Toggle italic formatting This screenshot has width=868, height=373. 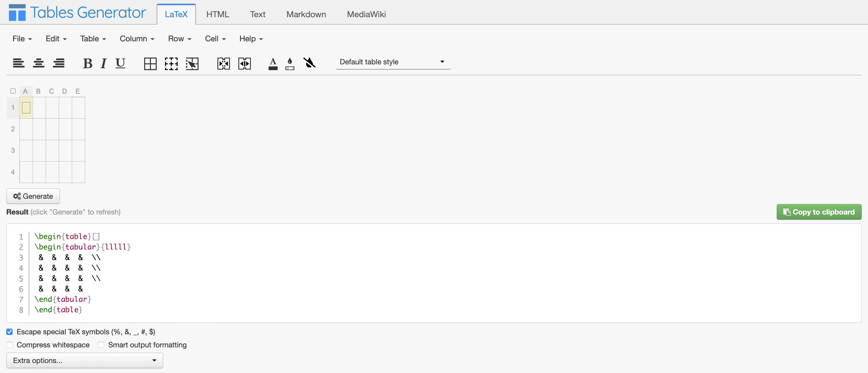pos(104,63)
